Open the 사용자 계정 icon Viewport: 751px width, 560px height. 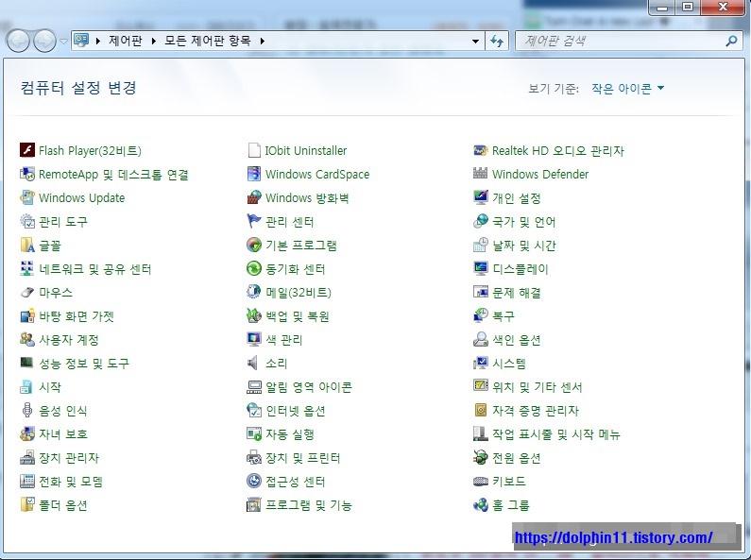tap(27, 339)
